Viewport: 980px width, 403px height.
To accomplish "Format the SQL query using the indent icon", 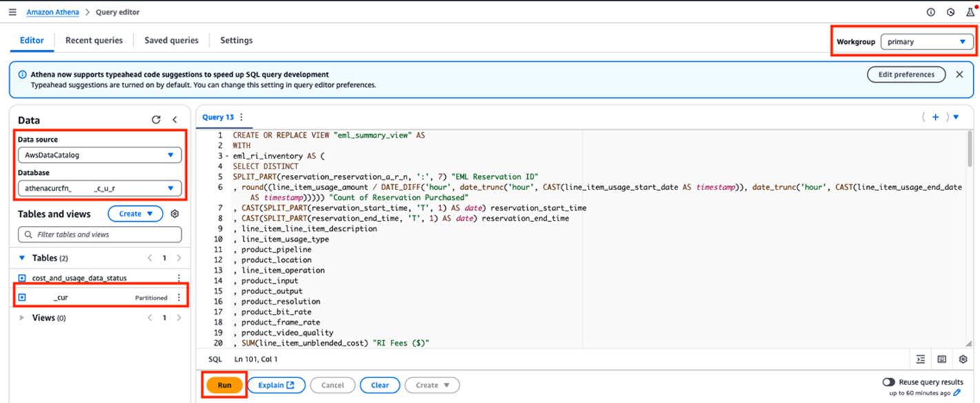I will coord(921,359).
